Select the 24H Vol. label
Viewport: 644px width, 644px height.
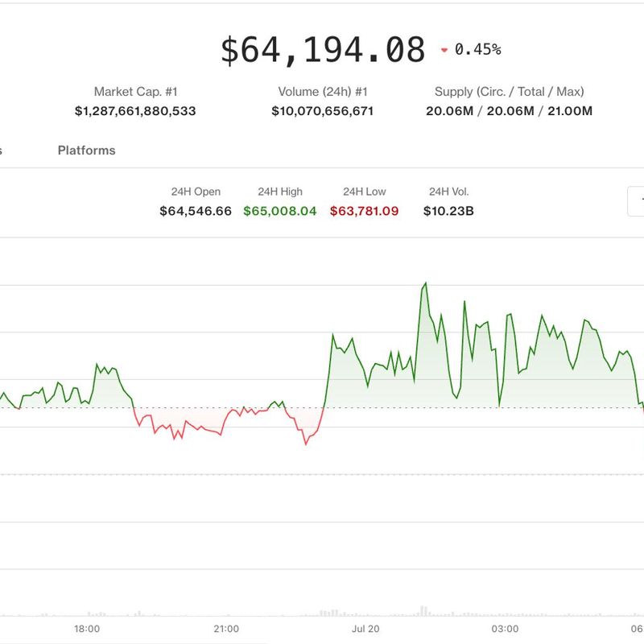click(x=449, y=192)
